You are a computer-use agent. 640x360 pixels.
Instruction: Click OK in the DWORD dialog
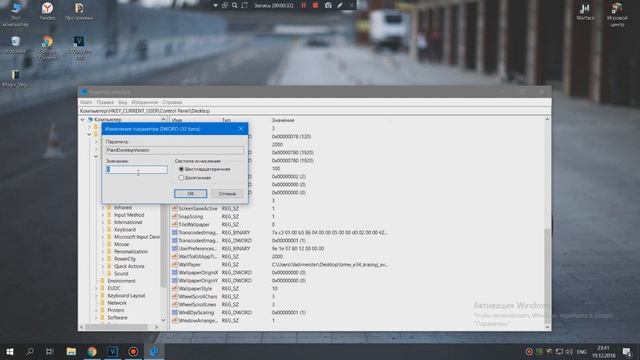pyautogui.click(x=191, y=193)
